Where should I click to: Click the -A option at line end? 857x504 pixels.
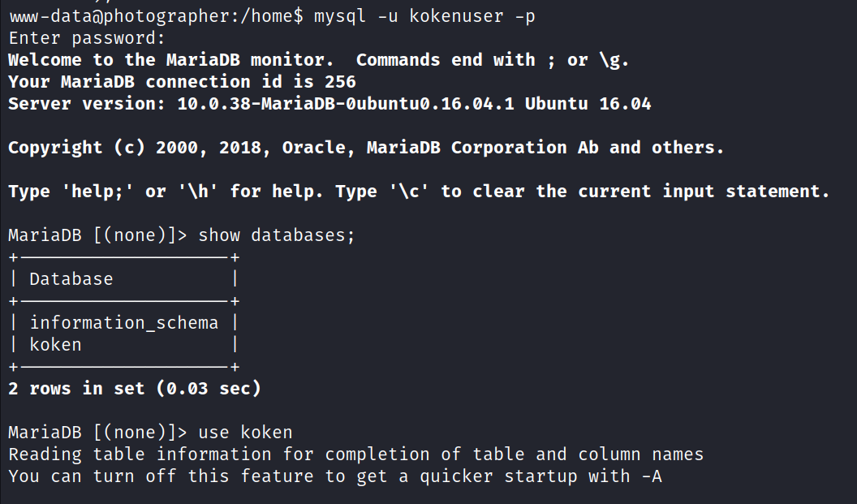click(651, 476)
